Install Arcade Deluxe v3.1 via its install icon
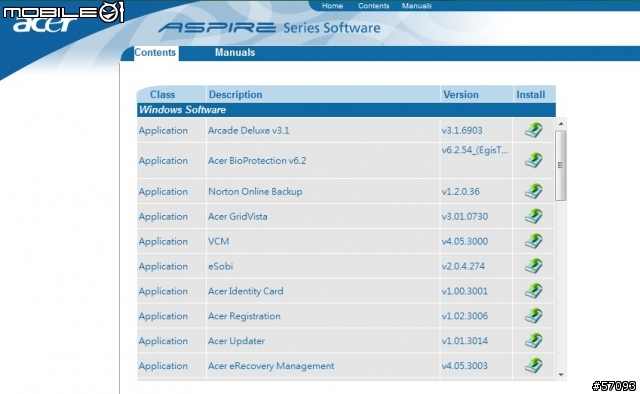Screen dimensions: 640x394 tap(533, 130)
